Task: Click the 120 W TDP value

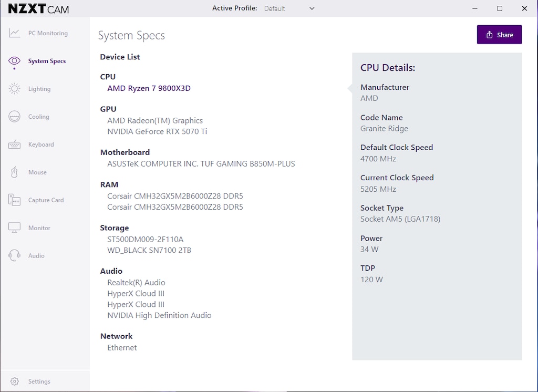Action: pyautogui.click(x=371, y=280)
